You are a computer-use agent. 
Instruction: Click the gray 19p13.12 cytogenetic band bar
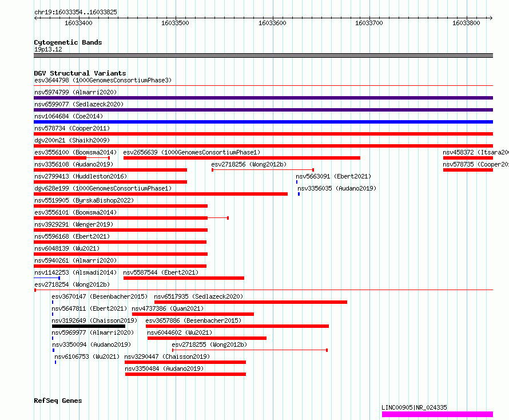[x=263, y=56]
